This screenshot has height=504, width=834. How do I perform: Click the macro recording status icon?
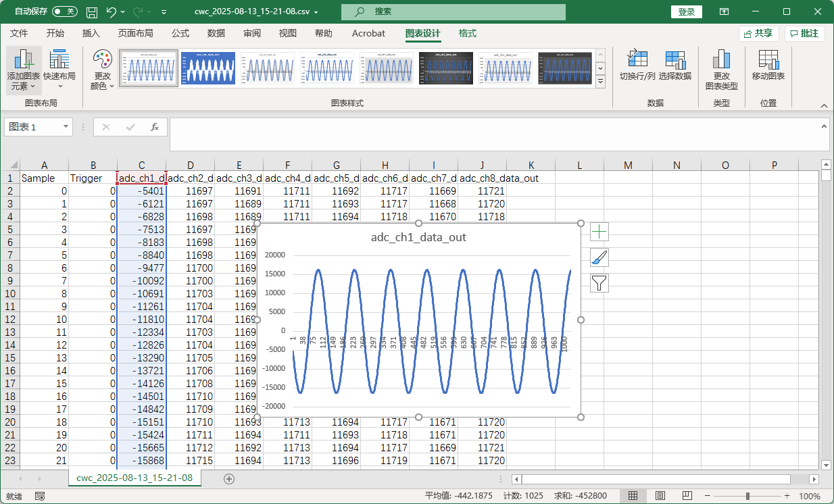point(40,497)
